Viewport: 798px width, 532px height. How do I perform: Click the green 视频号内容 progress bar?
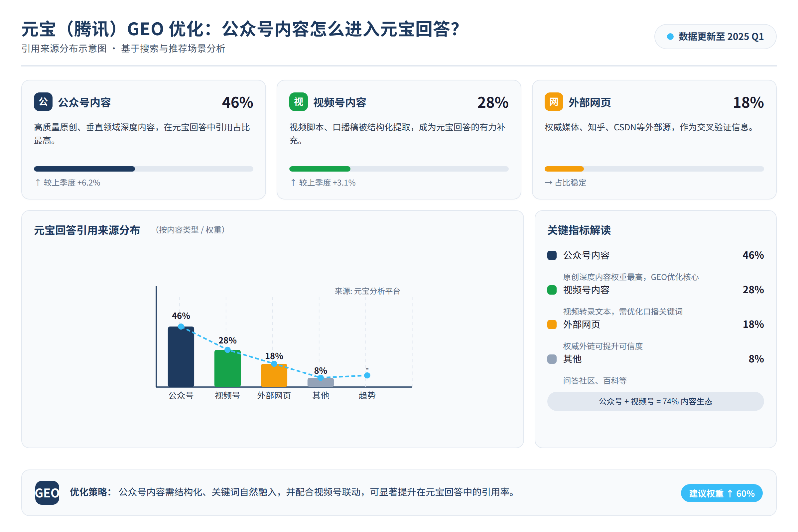pyautogui.click(x=320, y=169)
